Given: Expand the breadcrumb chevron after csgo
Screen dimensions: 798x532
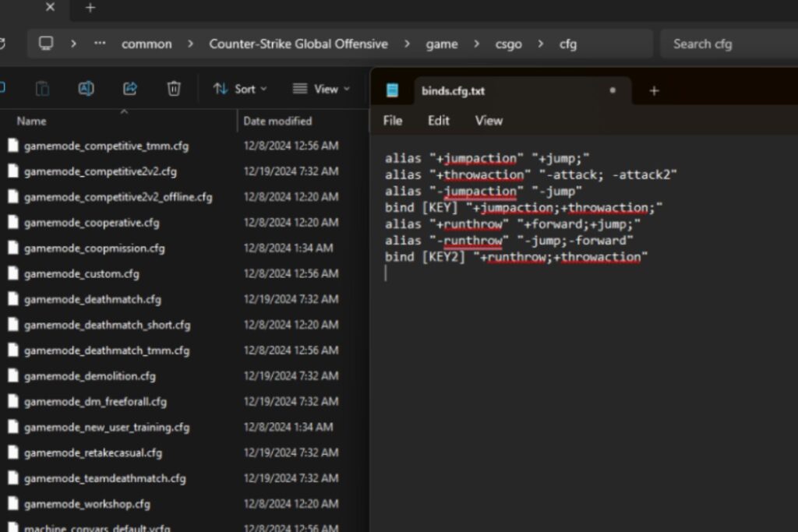Looking at the screenshot, I should (x=541, y=44).
